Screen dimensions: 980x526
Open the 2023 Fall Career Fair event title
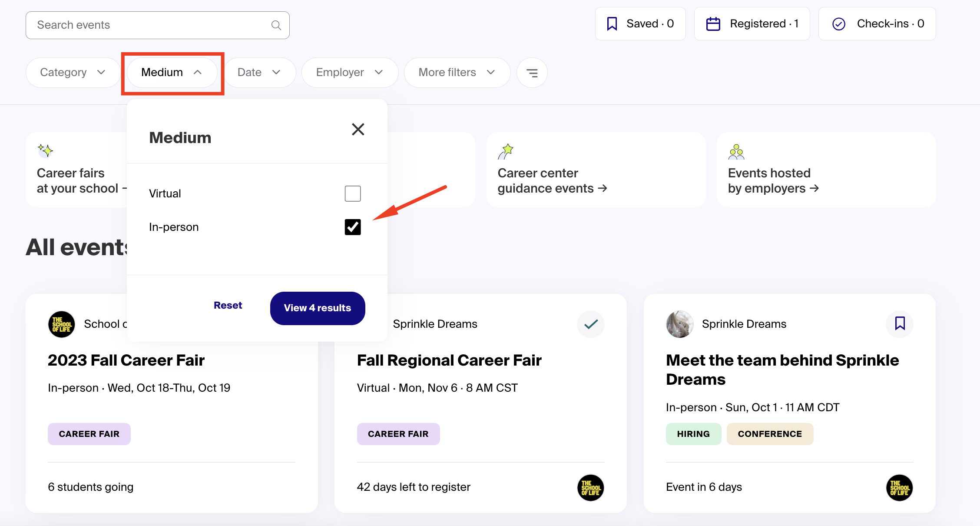click(x=126, y=360)
